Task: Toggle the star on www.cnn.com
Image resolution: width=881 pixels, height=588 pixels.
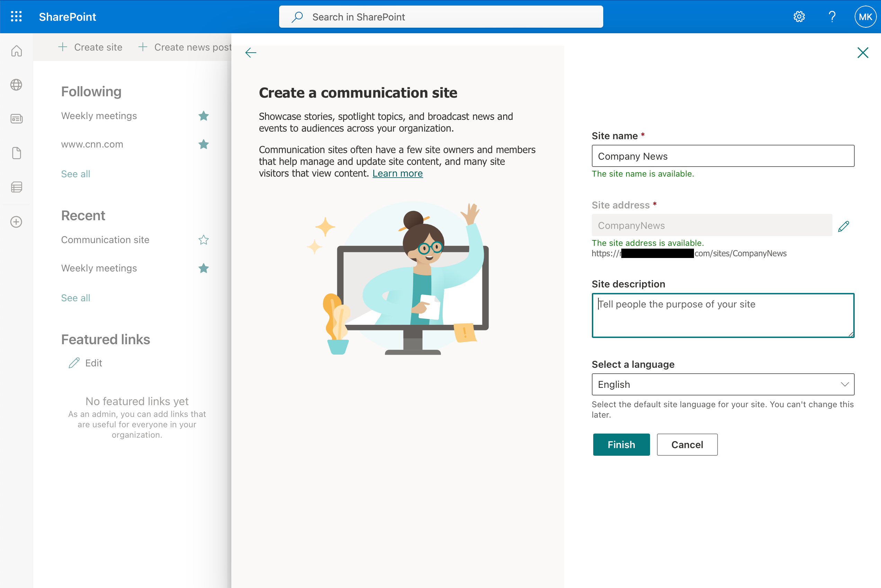Action: tap(204, 144)
